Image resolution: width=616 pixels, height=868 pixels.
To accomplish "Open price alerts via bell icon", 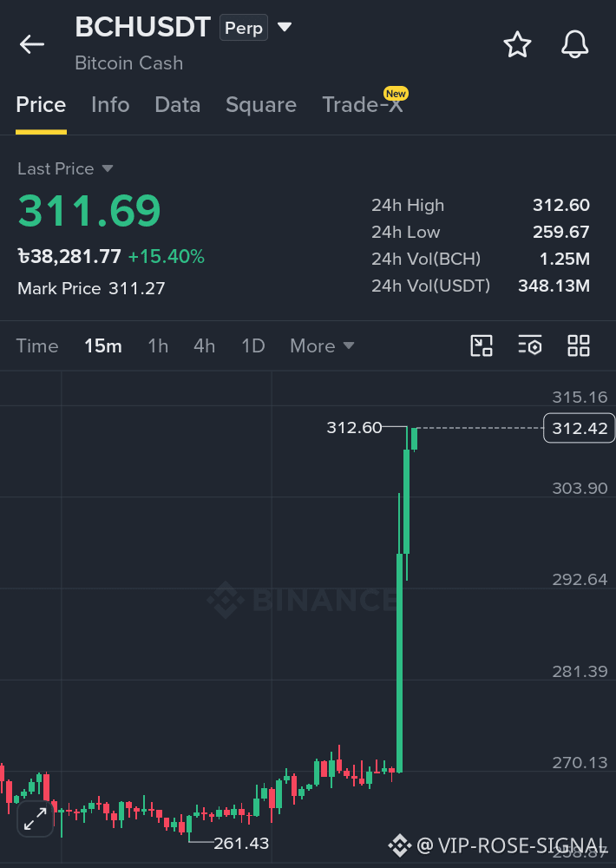I will (574, 44).
